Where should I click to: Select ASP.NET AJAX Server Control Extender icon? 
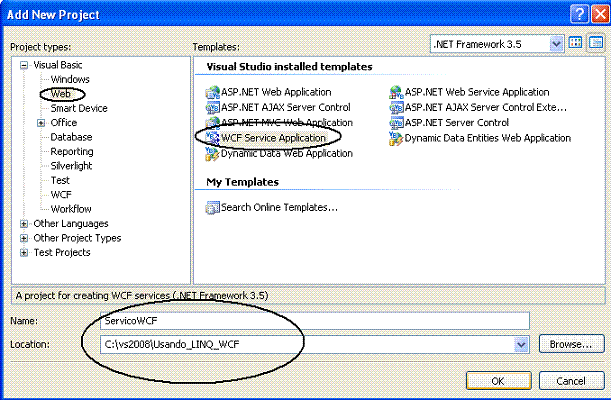396,107
